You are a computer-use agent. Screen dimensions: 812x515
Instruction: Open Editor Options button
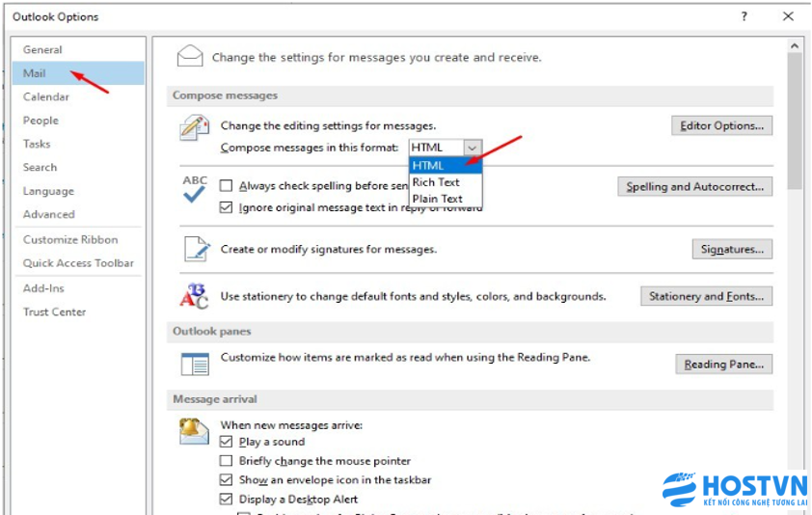click(721, 125)
